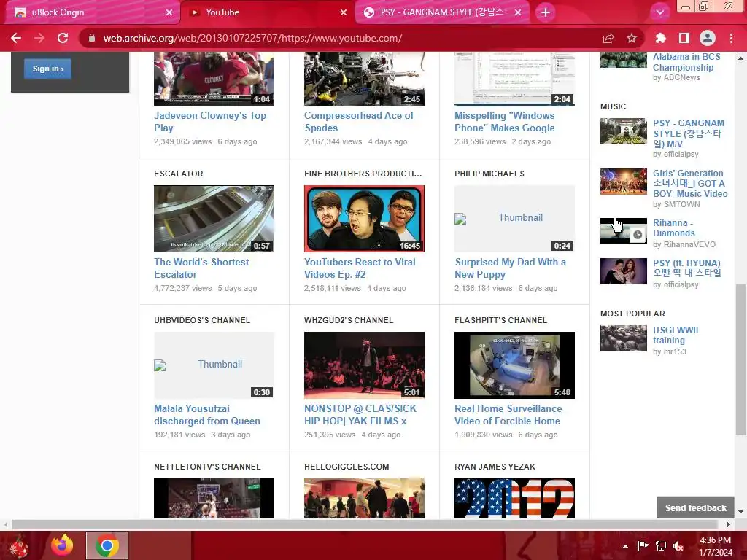Click the Compressorhead robot band thumbnail

364,79
